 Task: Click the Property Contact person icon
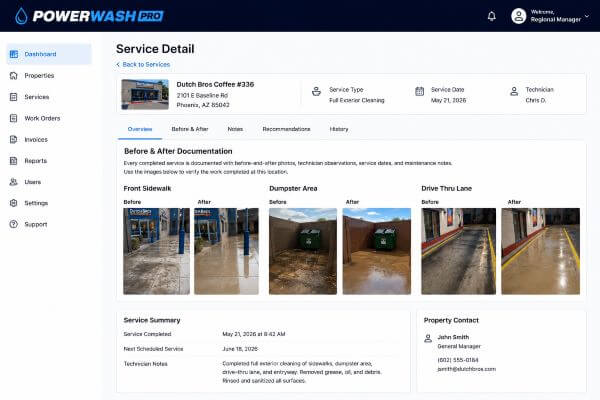(x=428, y=338)
